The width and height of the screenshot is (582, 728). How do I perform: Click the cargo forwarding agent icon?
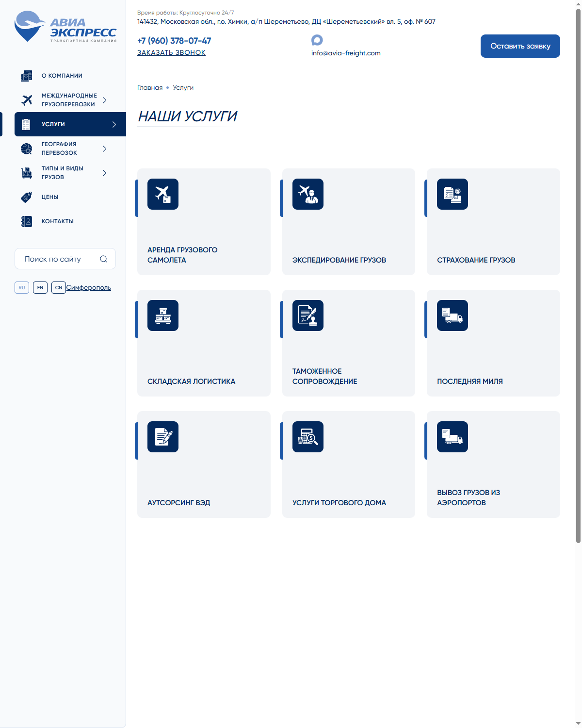pos(308,194)
